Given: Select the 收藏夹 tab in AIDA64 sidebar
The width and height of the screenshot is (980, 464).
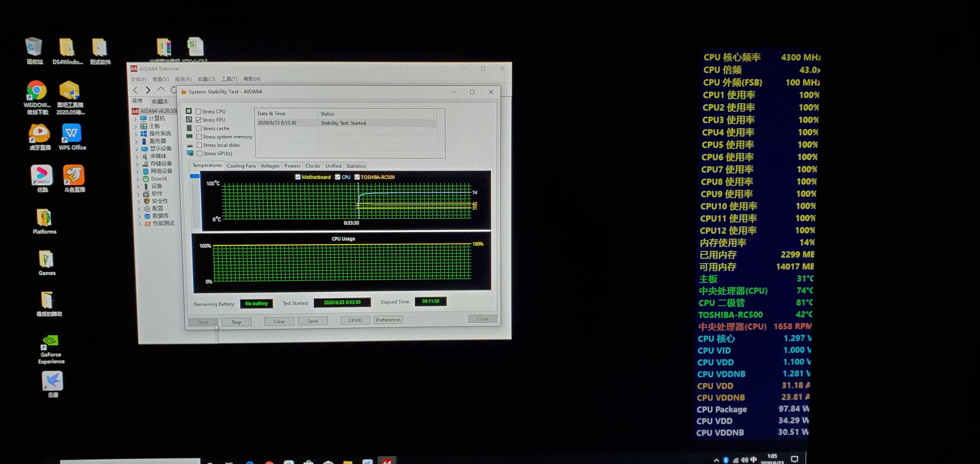Looking at the screenshot, I should click(160, 101).
